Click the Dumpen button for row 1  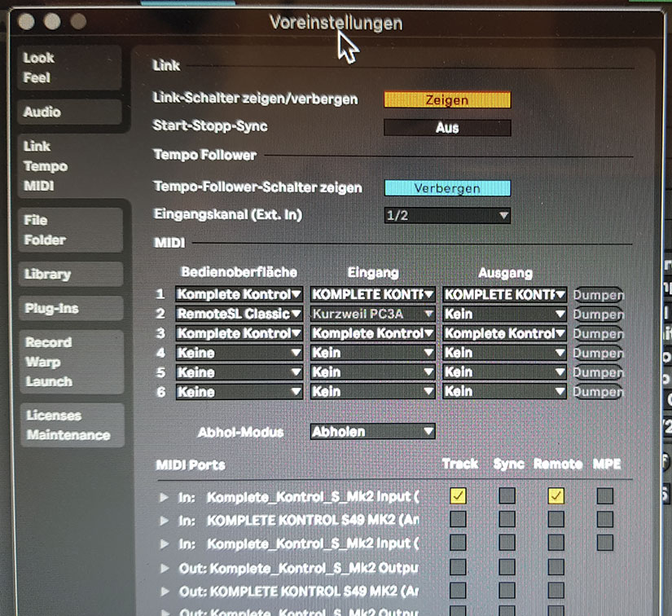pyautogui.click(x=599, y=295)
